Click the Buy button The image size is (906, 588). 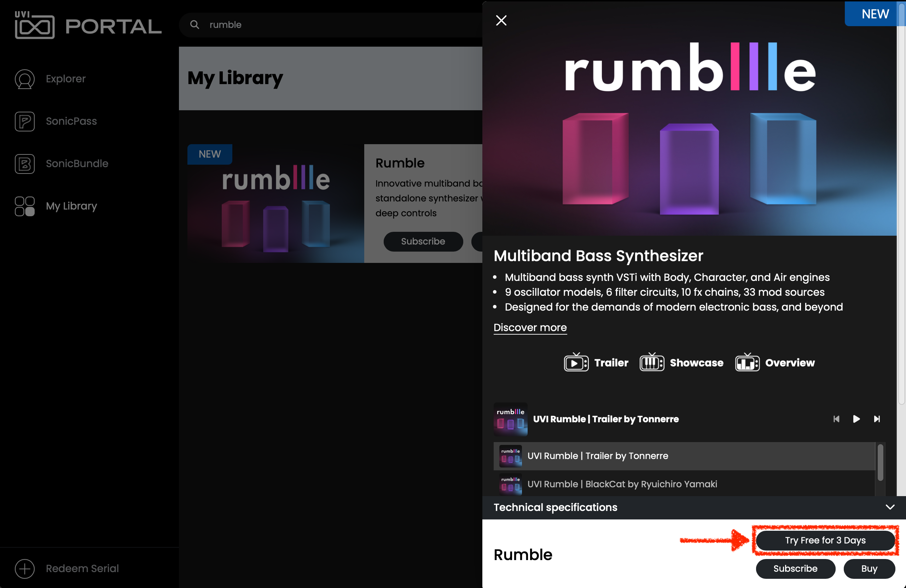tap(869, 568)
